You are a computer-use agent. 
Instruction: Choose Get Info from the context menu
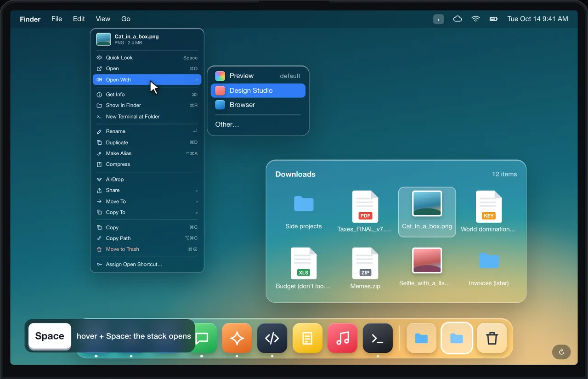point(147,95)
